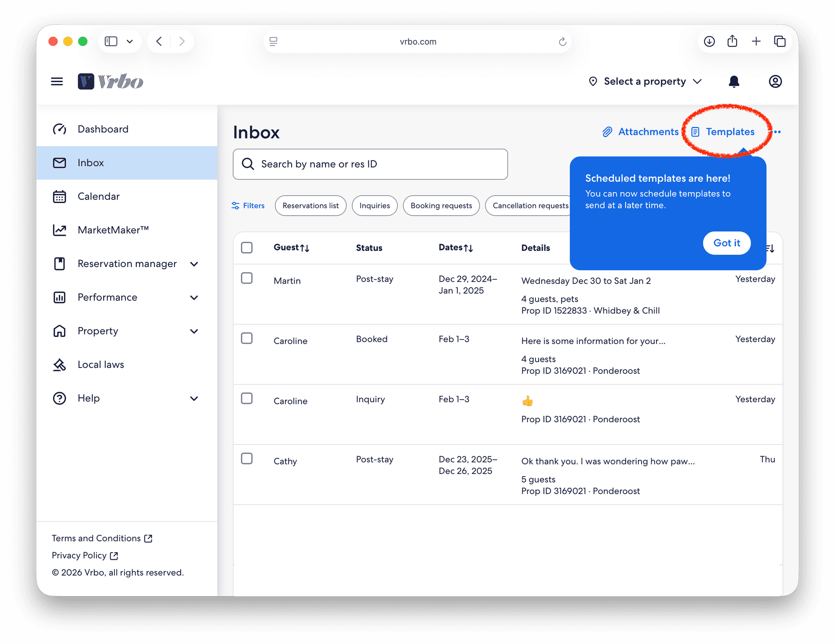The height and width of the screenshot is (644, 835).
Task: Select the checkbox beside Cathy's row
Action: 247,458
